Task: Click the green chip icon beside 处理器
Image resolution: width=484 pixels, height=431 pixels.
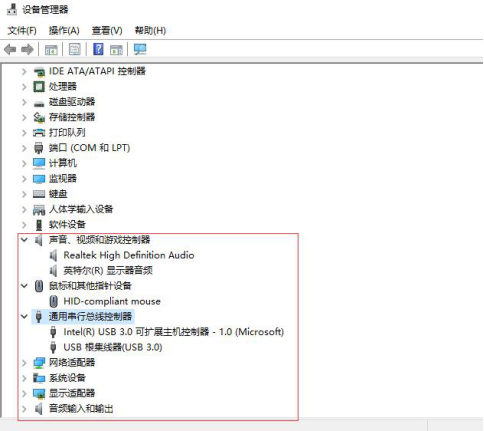Action: pos(39,87)
